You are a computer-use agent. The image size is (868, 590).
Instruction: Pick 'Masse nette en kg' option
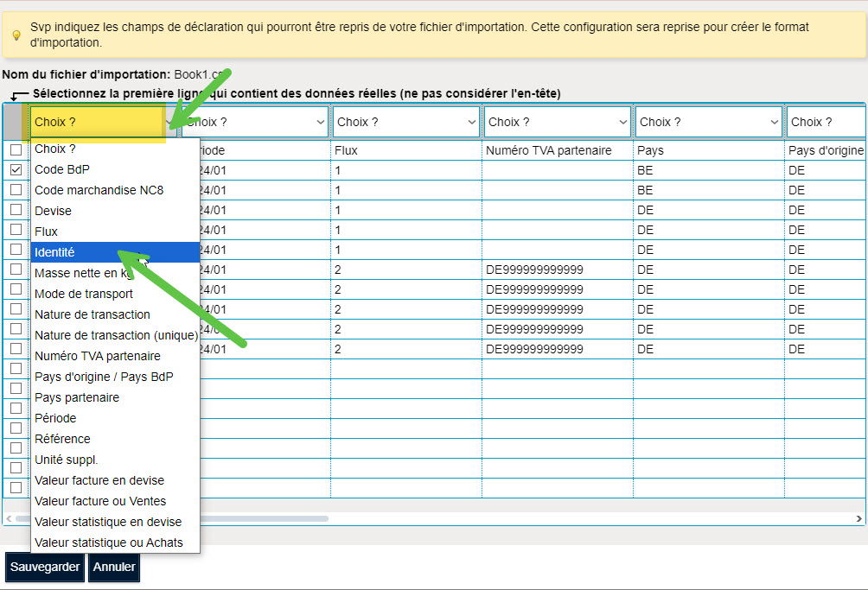[x=115, y=273]
